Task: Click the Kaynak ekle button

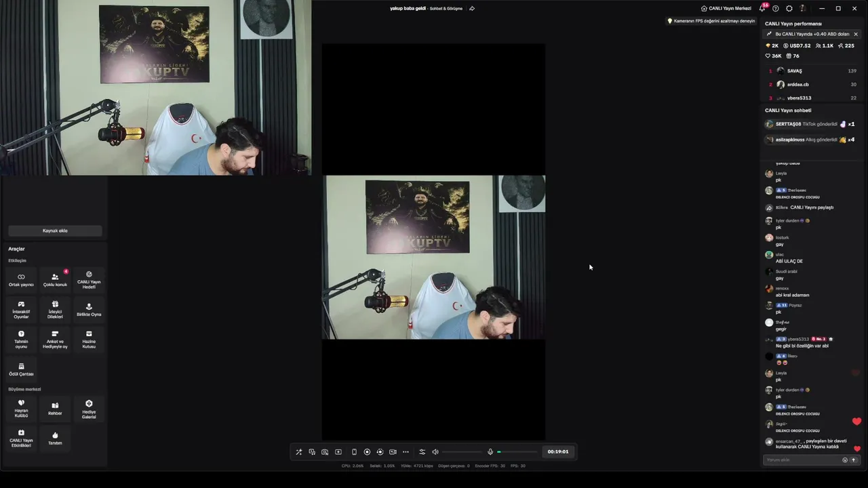Action: 55,230
